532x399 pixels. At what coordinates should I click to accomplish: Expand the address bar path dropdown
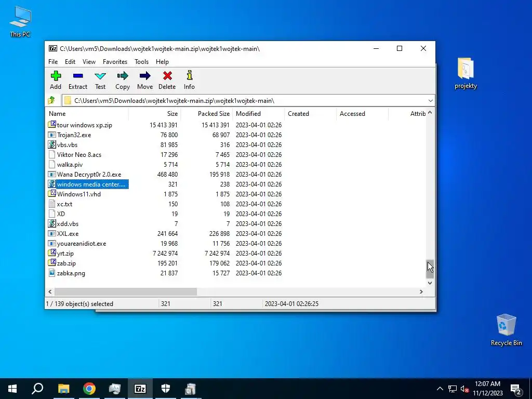[430, 100]
